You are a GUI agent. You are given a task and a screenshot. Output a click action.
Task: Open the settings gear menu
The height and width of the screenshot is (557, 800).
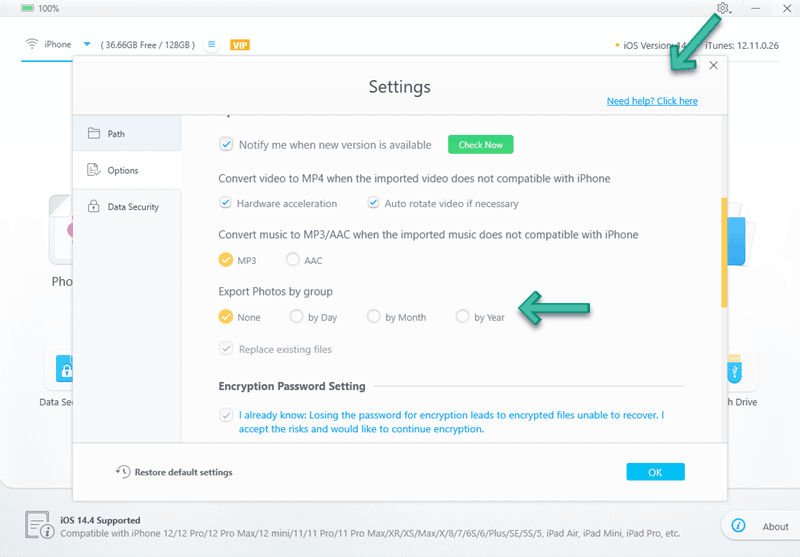point(723,8)
